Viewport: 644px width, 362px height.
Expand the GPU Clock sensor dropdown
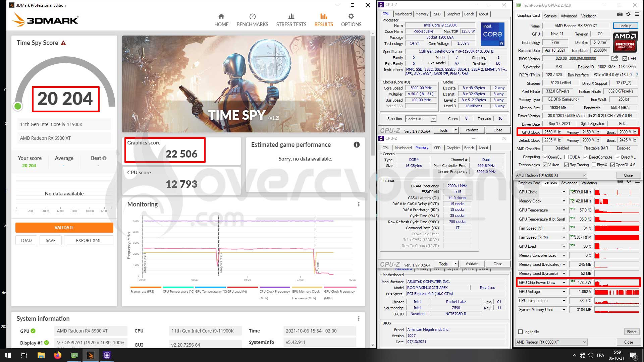(x=564, y=192)
